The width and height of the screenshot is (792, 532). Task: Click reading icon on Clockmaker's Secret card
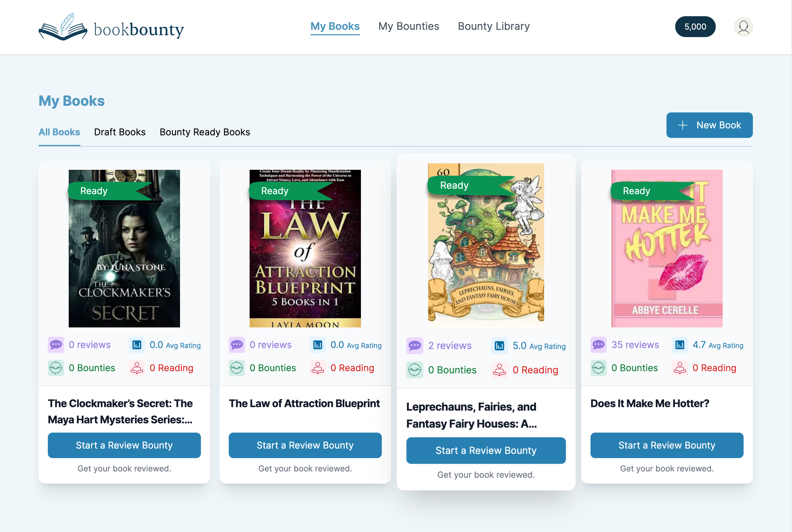coord(137,368)
